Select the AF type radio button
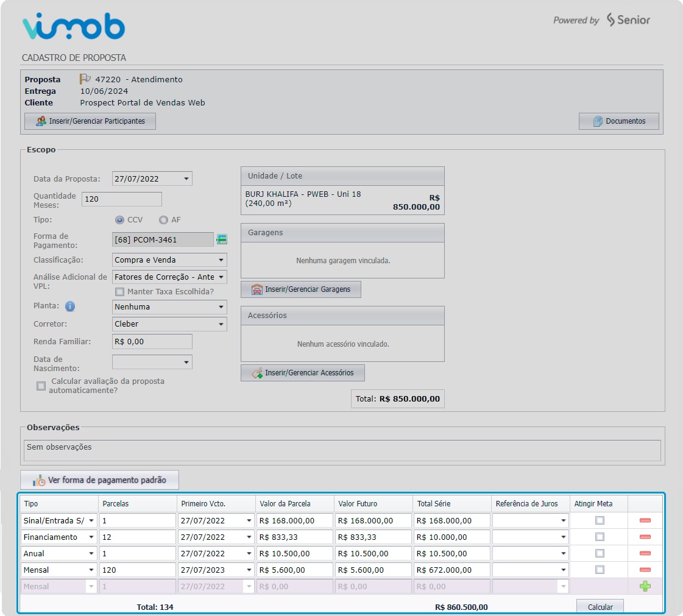The image size is (683, 616). (x=163, y=220)
